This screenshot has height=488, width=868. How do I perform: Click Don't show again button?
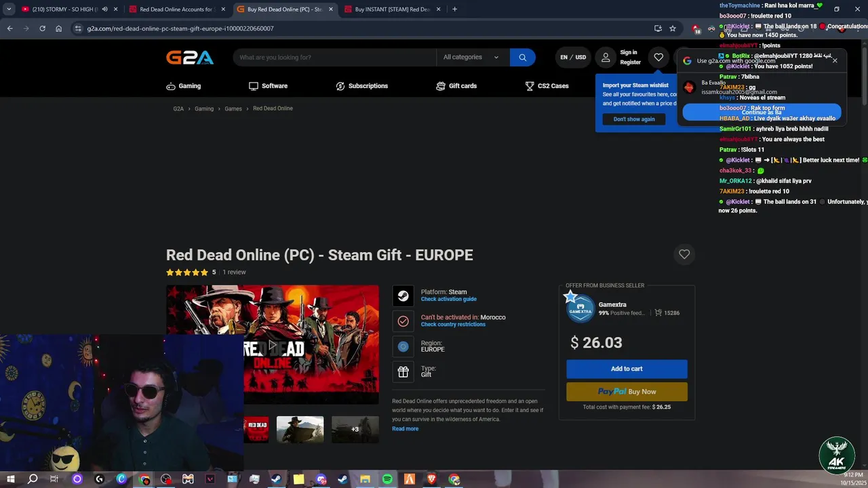[634, 119]
